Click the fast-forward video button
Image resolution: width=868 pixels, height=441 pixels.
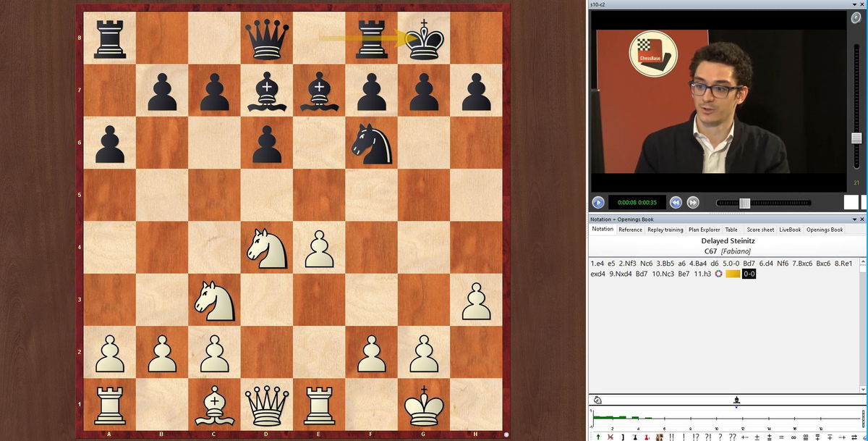point(692,203)
